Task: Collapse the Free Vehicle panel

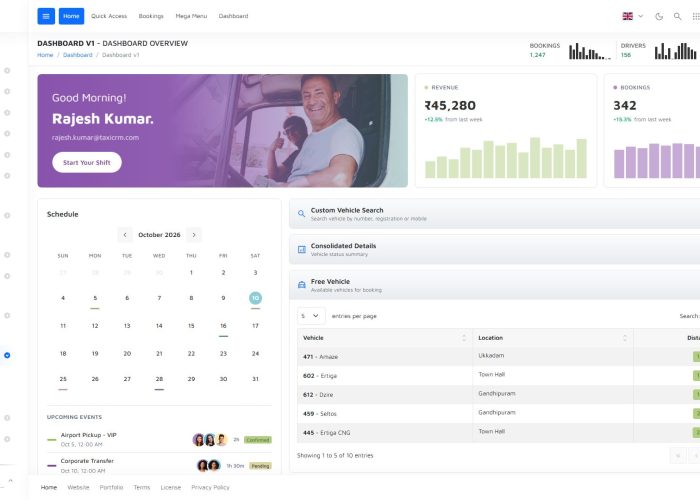Action: pyautogui.click(x=495, y=285)
